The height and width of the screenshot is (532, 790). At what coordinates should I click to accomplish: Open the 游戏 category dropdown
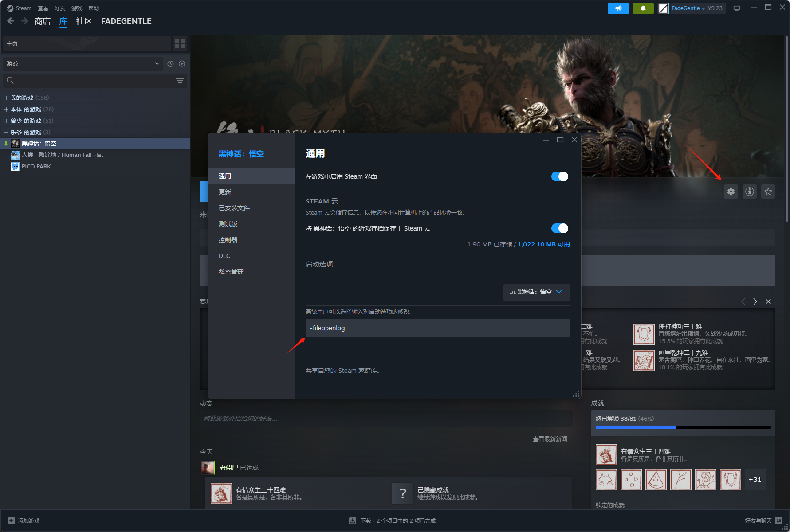pos(83,64)
